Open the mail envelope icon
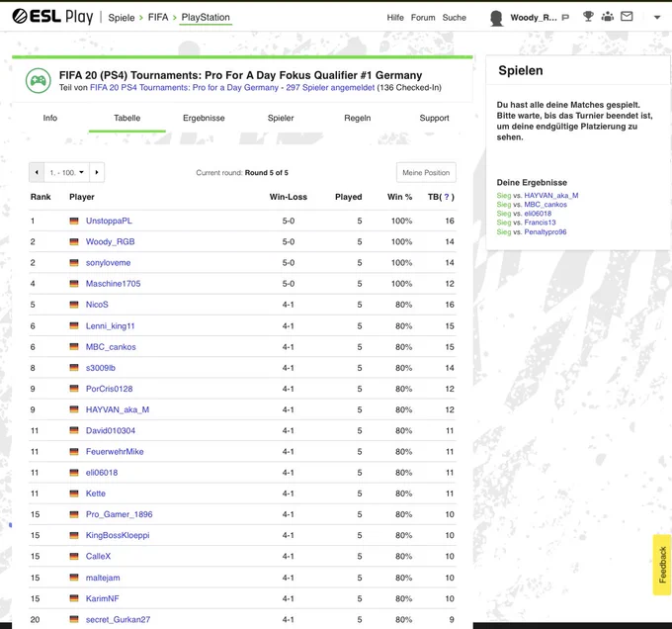This screenshot has height=629, width=672. click(627, 16)
